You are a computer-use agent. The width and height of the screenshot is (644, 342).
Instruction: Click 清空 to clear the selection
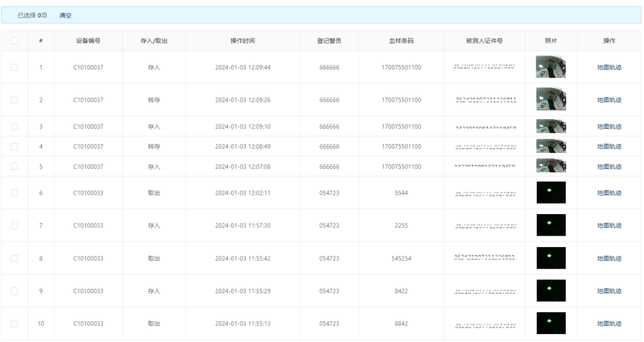coord(65,15)
